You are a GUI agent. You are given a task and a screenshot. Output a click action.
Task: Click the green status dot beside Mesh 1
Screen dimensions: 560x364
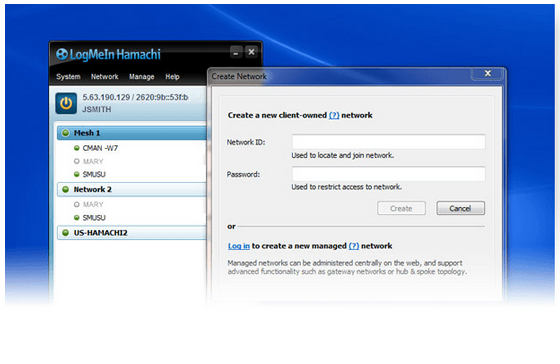[65, 133]
